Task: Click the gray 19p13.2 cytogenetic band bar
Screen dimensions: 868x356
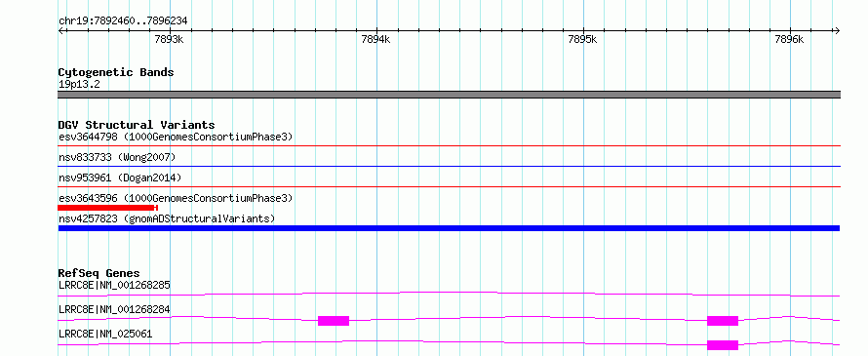Action: click(449, 95)
